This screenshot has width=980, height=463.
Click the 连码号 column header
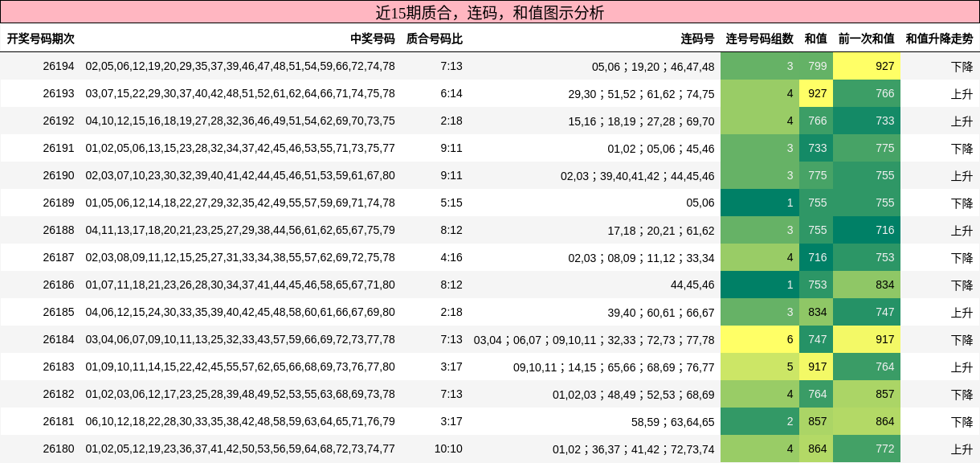tap(698, 38)
